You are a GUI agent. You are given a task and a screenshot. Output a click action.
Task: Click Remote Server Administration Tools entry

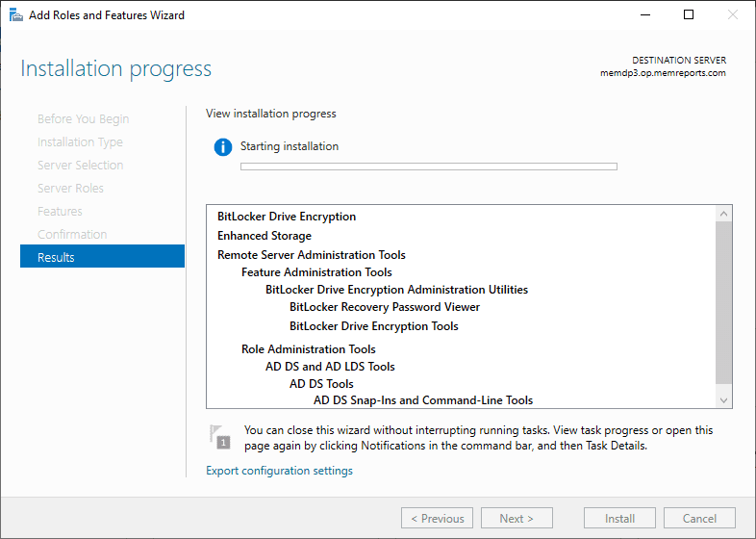tap(311, 255)
